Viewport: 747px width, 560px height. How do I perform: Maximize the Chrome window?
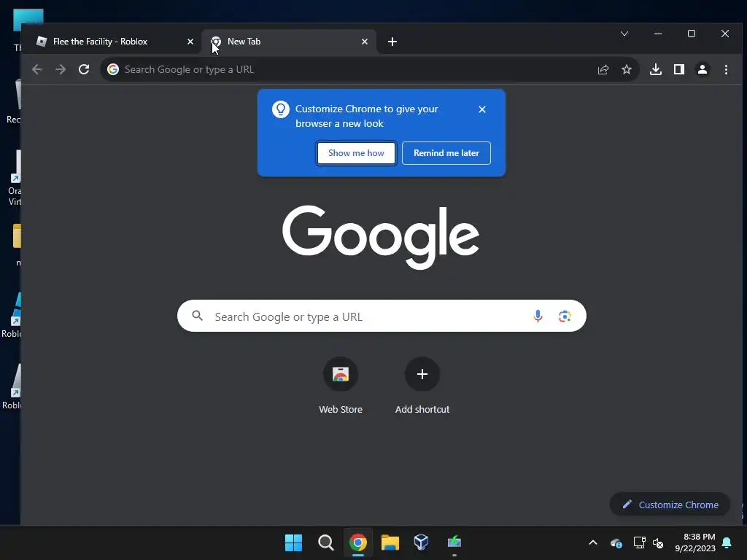click(692, 34)
